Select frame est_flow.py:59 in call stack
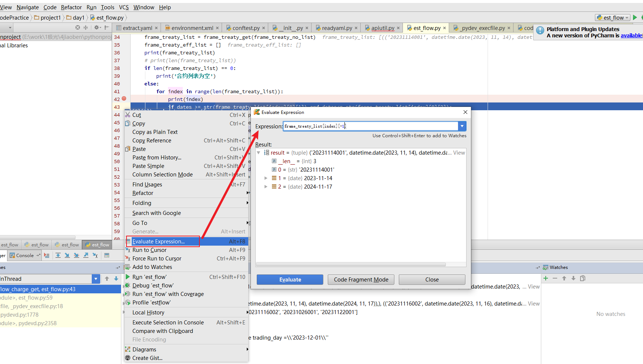Viewport: 643px width, 364px height. click(x=61, y=298)
